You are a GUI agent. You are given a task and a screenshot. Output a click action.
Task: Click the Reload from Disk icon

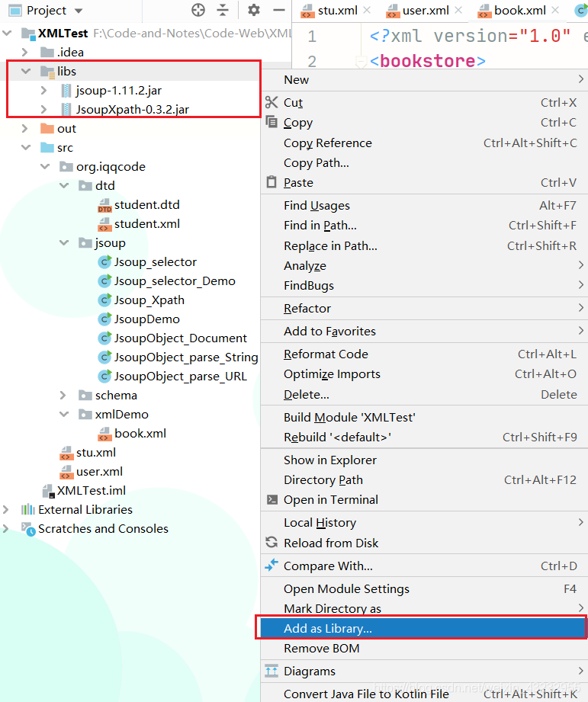(x=272, y=542)
